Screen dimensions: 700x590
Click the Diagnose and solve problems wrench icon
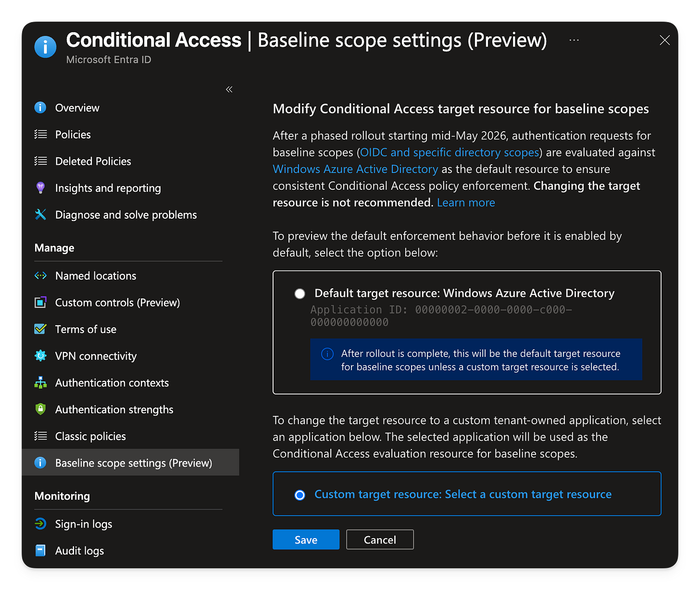[40, 214]
